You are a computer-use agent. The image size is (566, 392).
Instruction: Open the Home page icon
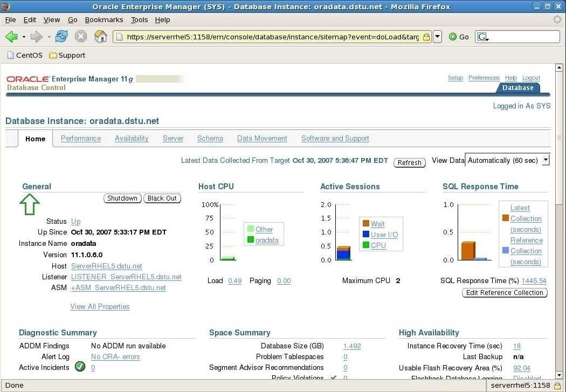pos(100,37)
